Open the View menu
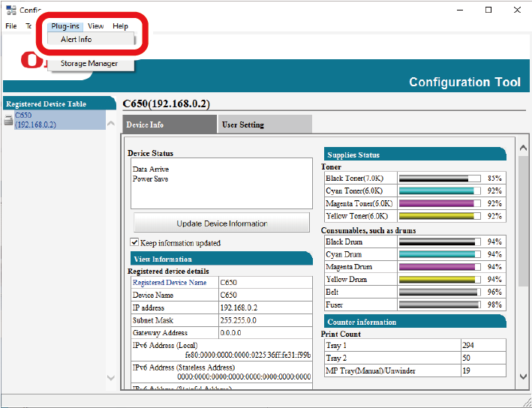 click(96, 26)
